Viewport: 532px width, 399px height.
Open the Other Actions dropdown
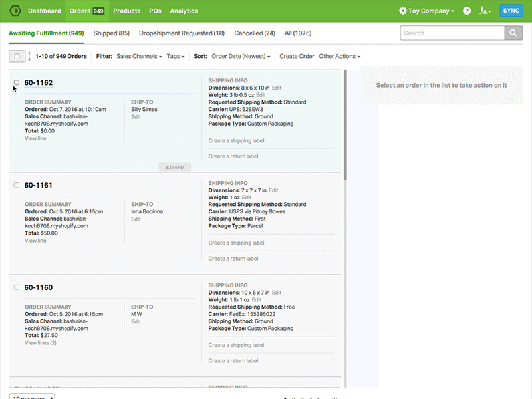coord(339,57)
